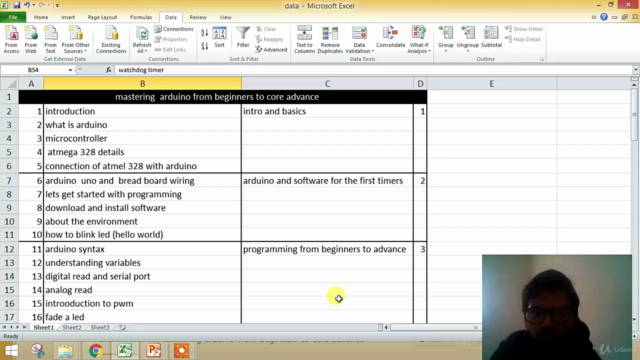Switch to Insert ribbon tab

[68, 17]
